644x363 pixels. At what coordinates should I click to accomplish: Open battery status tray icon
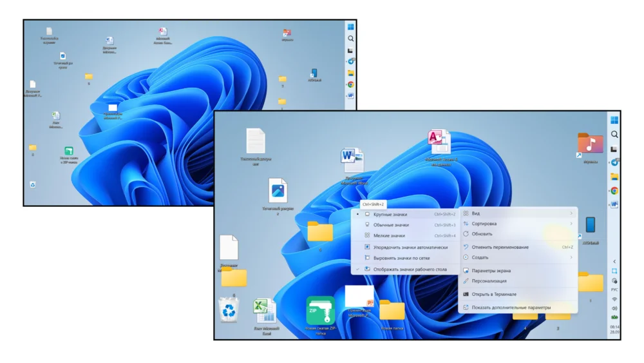pyautogui.click(x=614, y=317)
